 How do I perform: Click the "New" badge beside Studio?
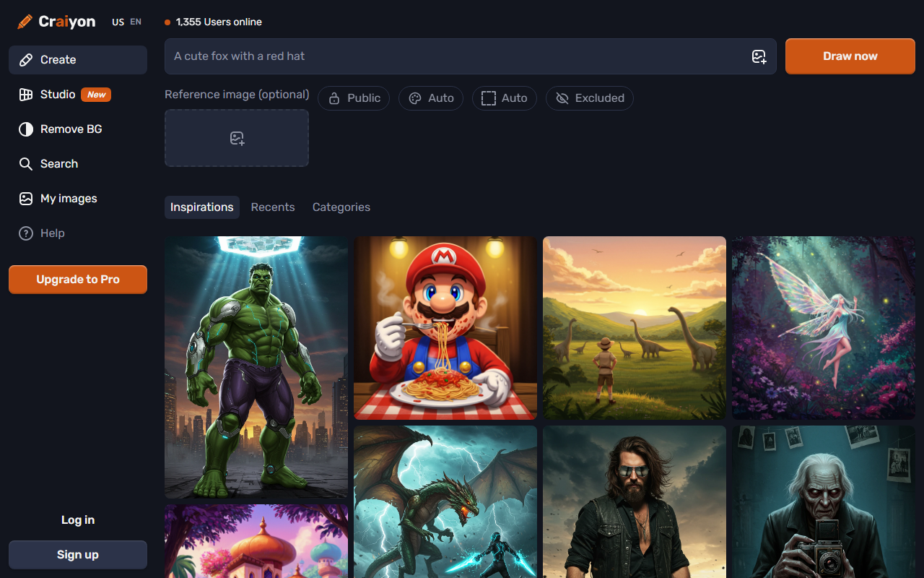click(96, 95)
